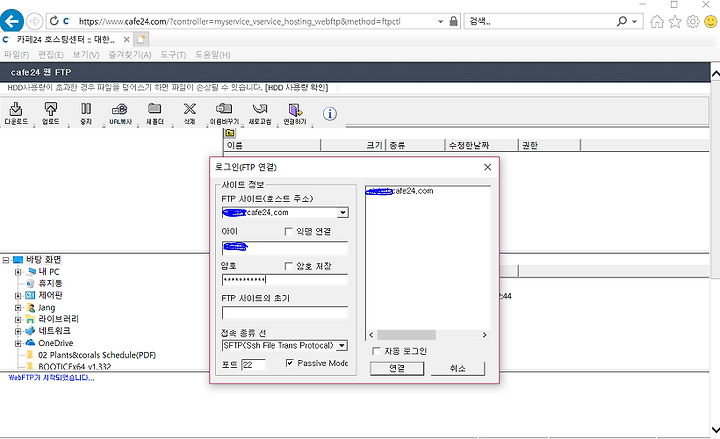
Task: Toggle anonymous connection (익명 연결) checkbox
Action: click(288, 231)
